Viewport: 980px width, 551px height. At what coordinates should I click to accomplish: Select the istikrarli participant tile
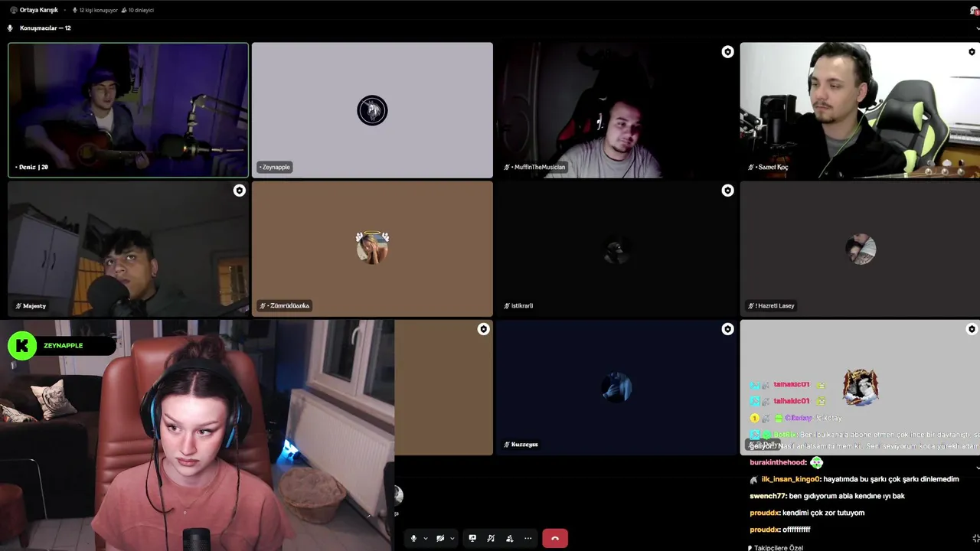(x=616, y=249)
